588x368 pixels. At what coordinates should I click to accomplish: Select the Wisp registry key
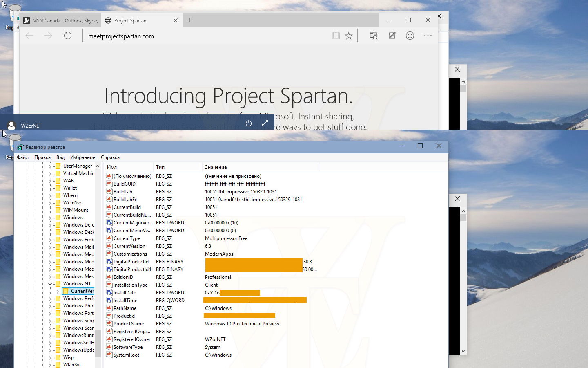tap(69, 357)
